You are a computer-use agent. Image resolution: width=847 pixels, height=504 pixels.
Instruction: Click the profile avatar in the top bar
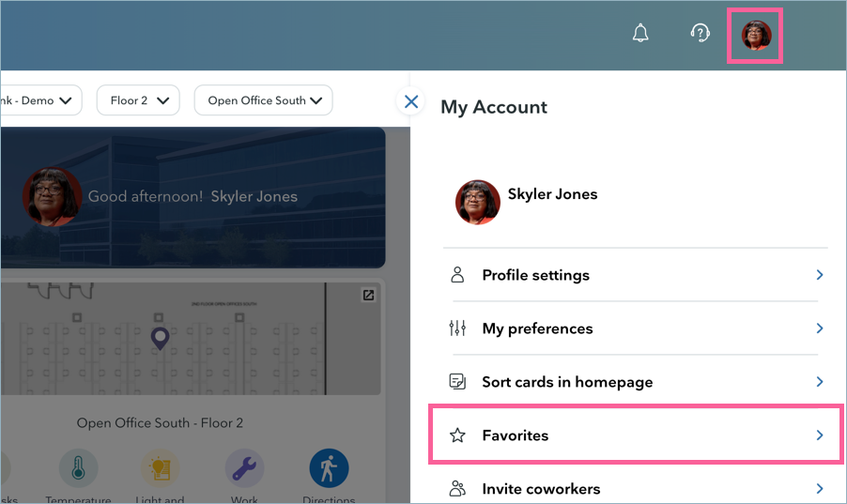[756, 35]
